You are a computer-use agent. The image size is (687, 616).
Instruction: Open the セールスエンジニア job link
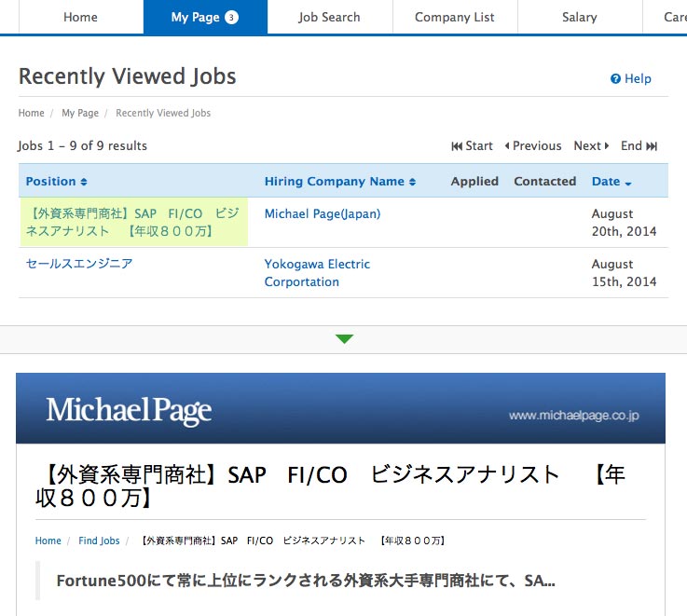click(x=79, y=264)
